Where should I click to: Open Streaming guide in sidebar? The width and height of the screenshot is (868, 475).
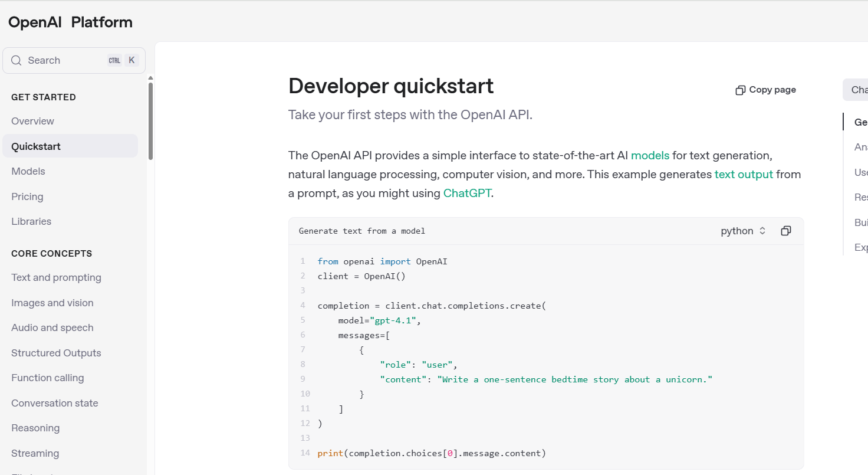tap(35, 453)
